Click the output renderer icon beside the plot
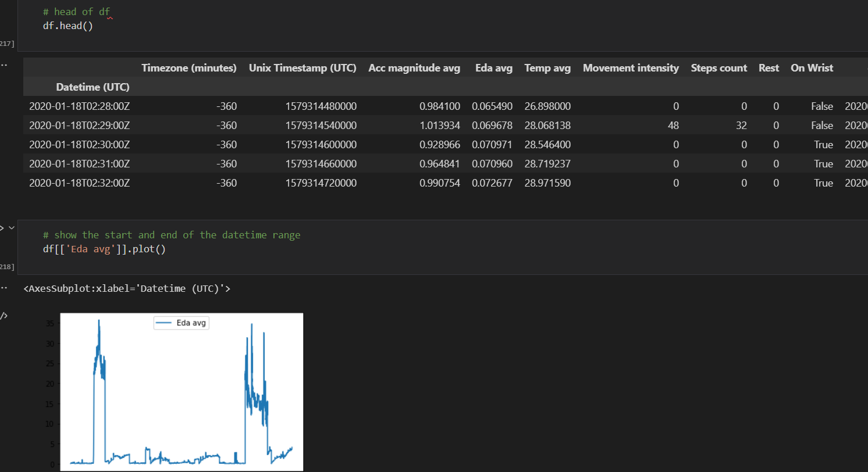Image resolution: width=868 pixels, height=472 pixels. tap(3, 316)
